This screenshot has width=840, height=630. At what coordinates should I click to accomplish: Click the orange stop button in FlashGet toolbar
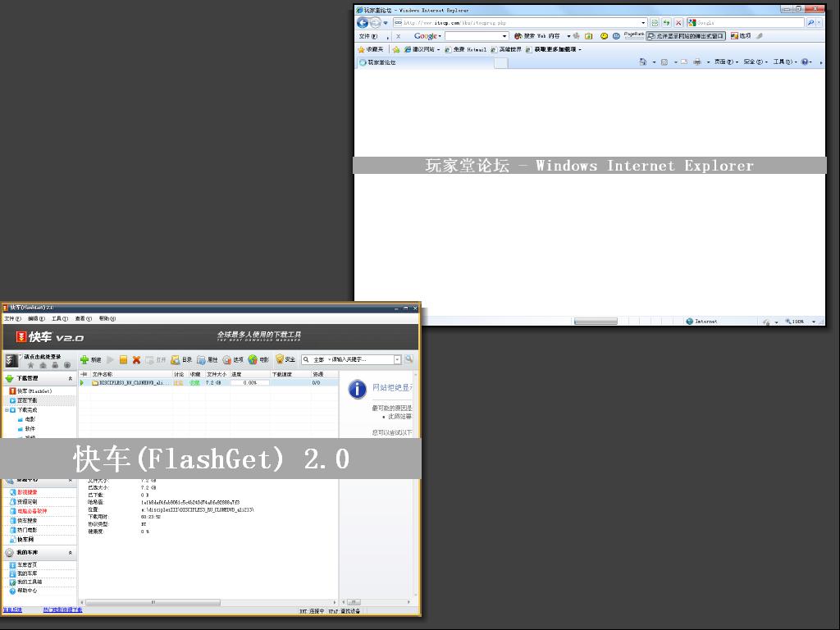pyautogui.click(x=123, y=359)
